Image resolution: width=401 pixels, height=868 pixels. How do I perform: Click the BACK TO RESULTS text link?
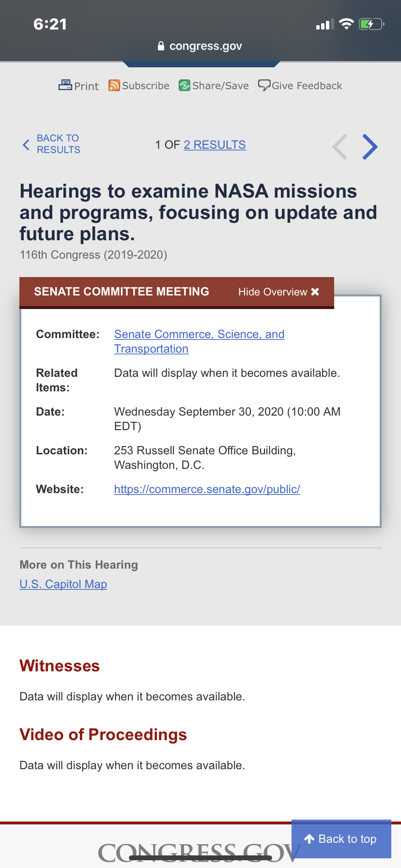(59, 144)
